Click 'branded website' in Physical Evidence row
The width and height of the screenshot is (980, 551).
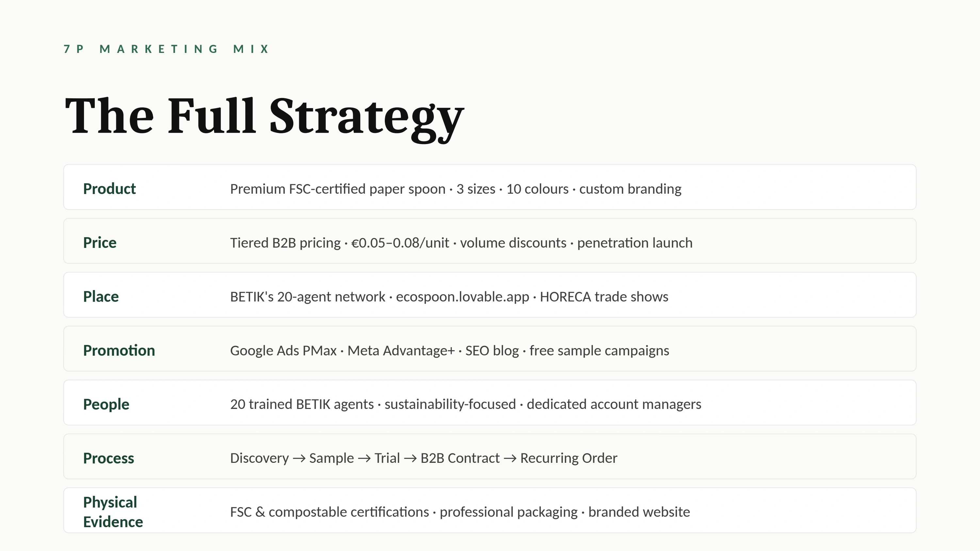(639, 512)
